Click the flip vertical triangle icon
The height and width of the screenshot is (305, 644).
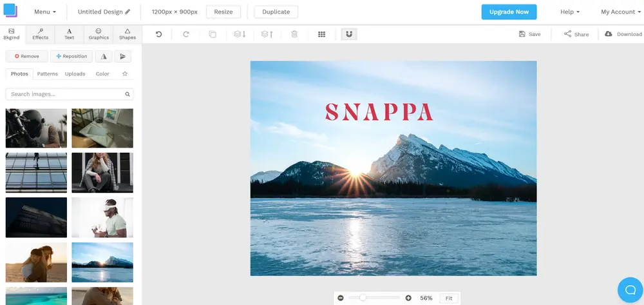123,56
